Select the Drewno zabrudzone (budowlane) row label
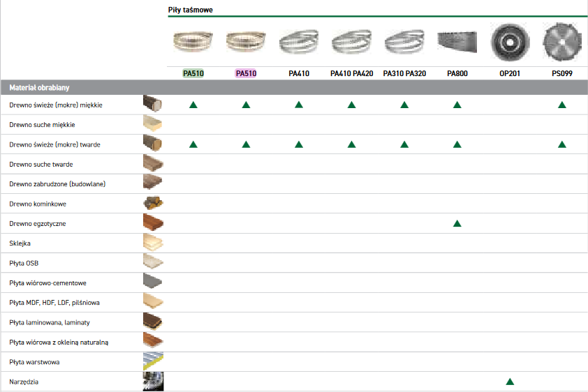The height and width of the screenshot is (392, 588). (x=57, y=183)
